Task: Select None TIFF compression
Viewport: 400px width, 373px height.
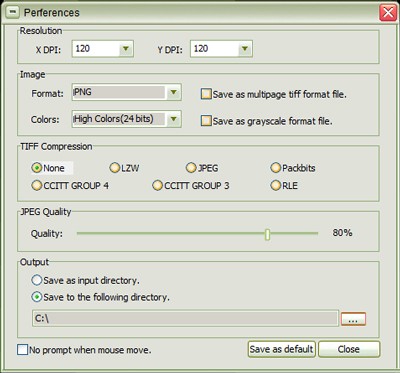Action: pyautogui.click(x=37, y=168)
